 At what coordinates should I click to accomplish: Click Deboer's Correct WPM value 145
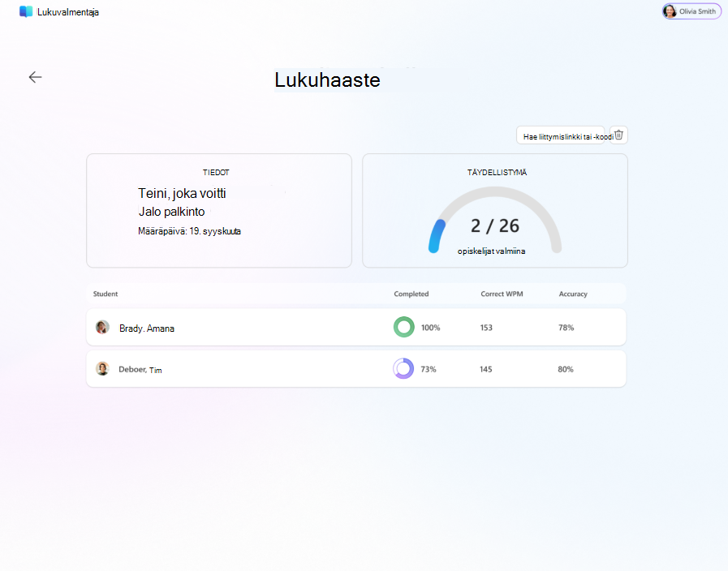(x=485, y=369)
